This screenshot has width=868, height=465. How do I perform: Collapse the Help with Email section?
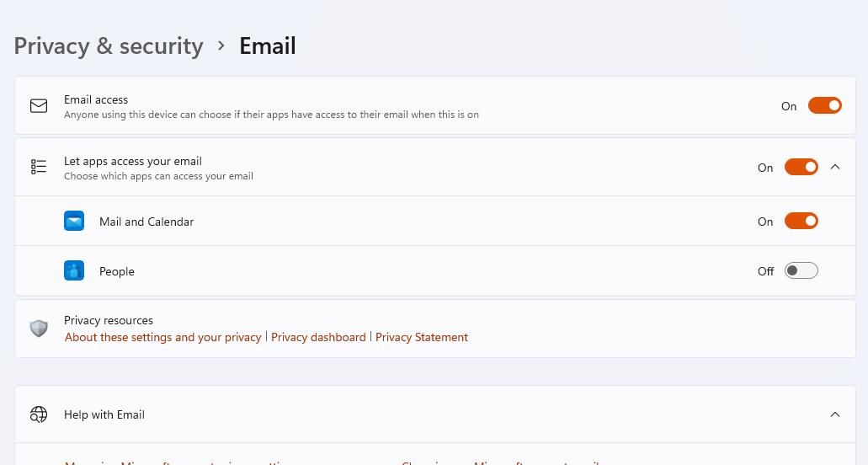point(835,414)
